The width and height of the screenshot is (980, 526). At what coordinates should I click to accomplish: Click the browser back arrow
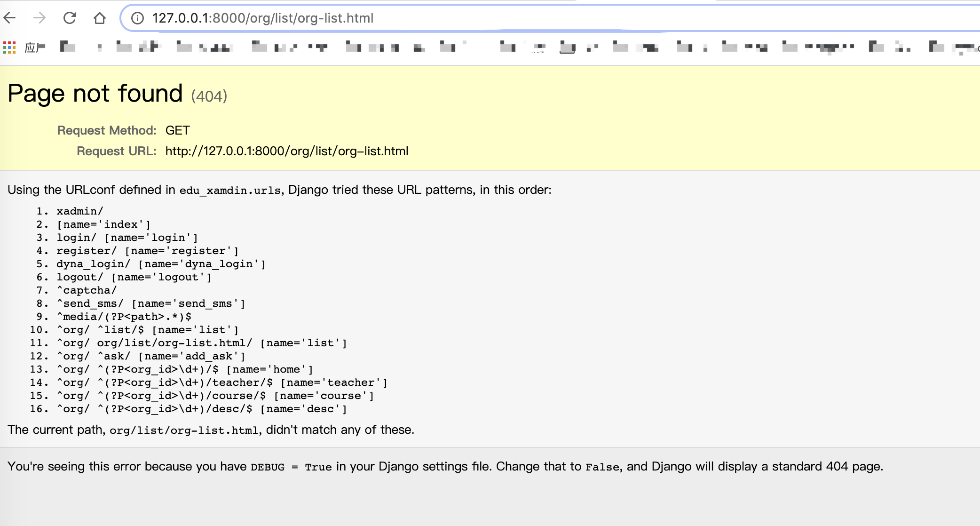pyautogui.click(x=9, y=18)
